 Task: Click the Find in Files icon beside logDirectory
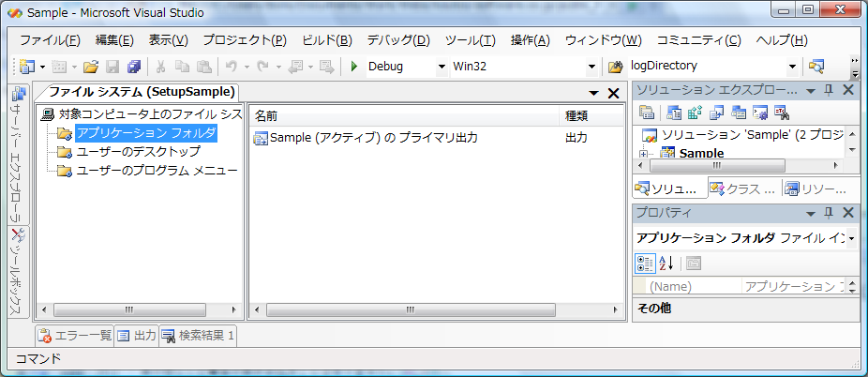click(x=616, y=67)
